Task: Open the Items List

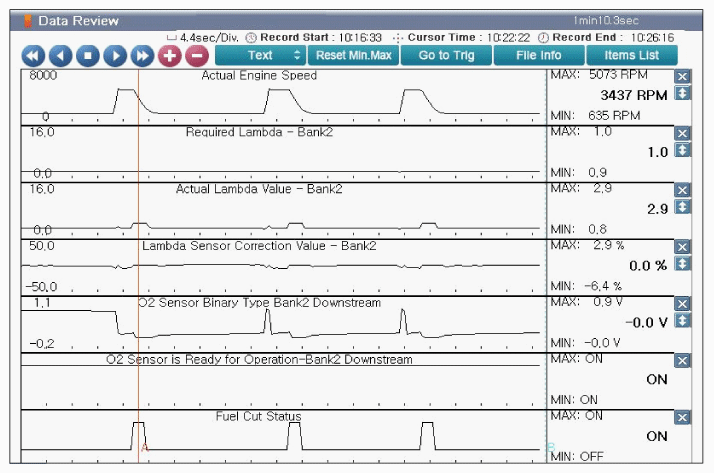Action: tap(632, 55)
